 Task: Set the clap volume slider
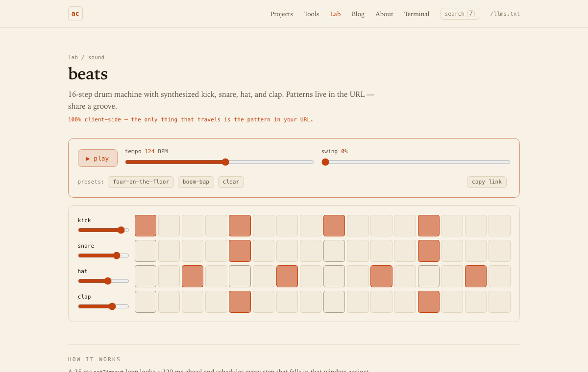tap(103, 306)
